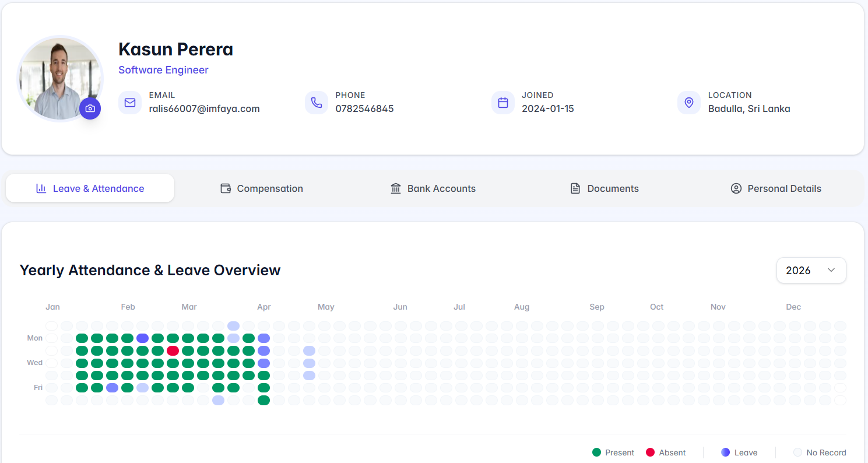Open the Leave & Attendance tab
Viewport: 868px width, 463px height.
tap(90, 188)
